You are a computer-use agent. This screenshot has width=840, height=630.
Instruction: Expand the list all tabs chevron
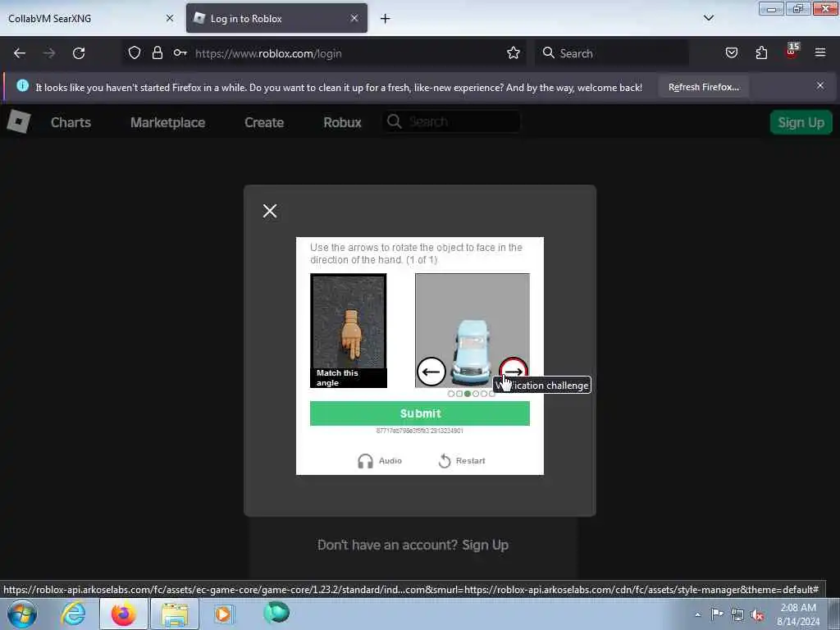pos(708,18)
